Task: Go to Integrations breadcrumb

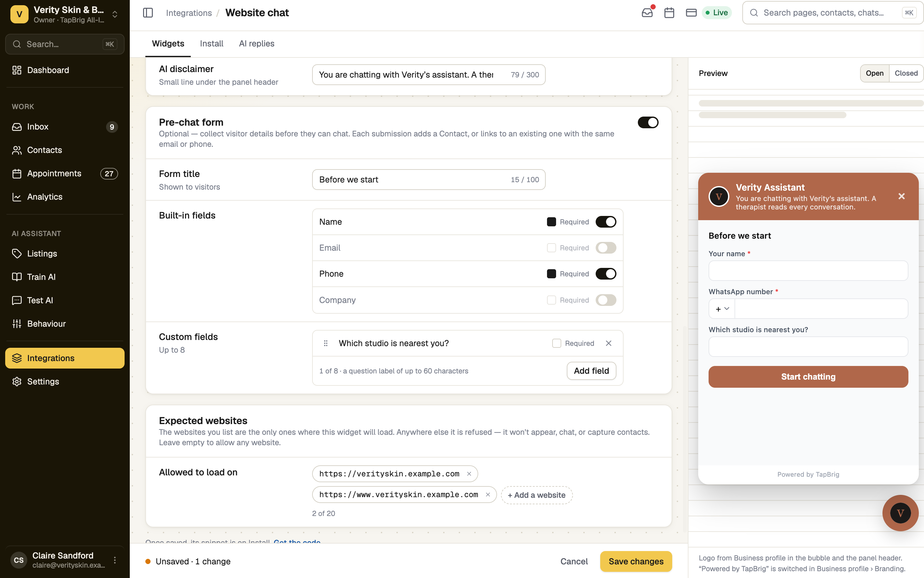Action: (188, 13)
